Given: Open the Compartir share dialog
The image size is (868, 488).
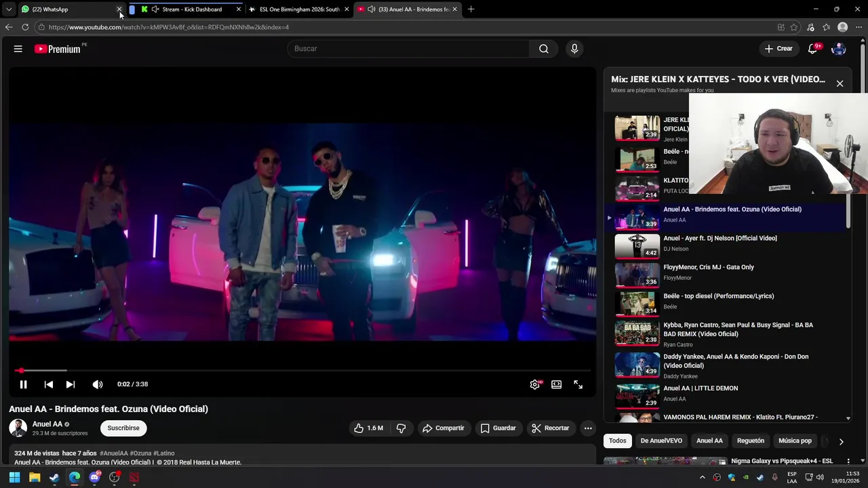Looking at the screenshot, I should click(443, 428).
